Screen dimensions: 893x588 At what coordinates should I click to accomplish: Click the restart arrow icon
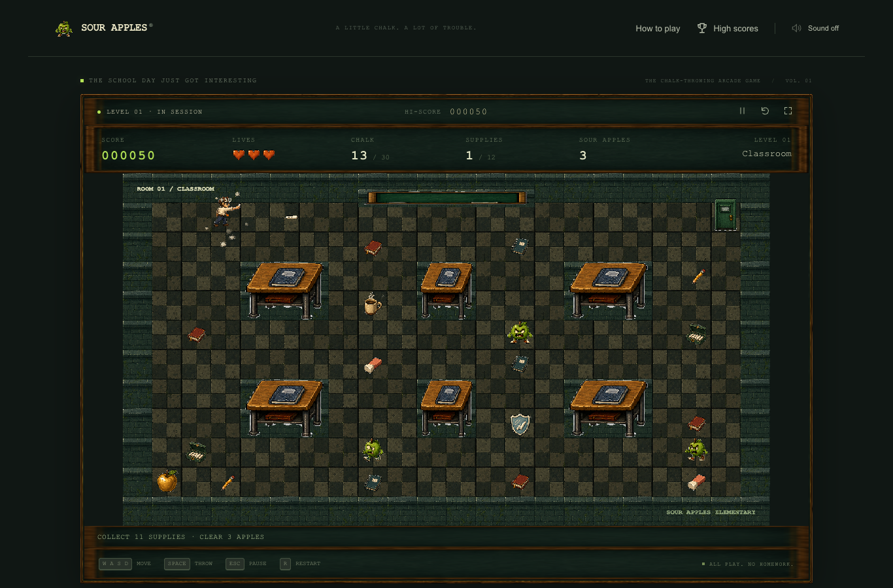(x=765, y=111)
